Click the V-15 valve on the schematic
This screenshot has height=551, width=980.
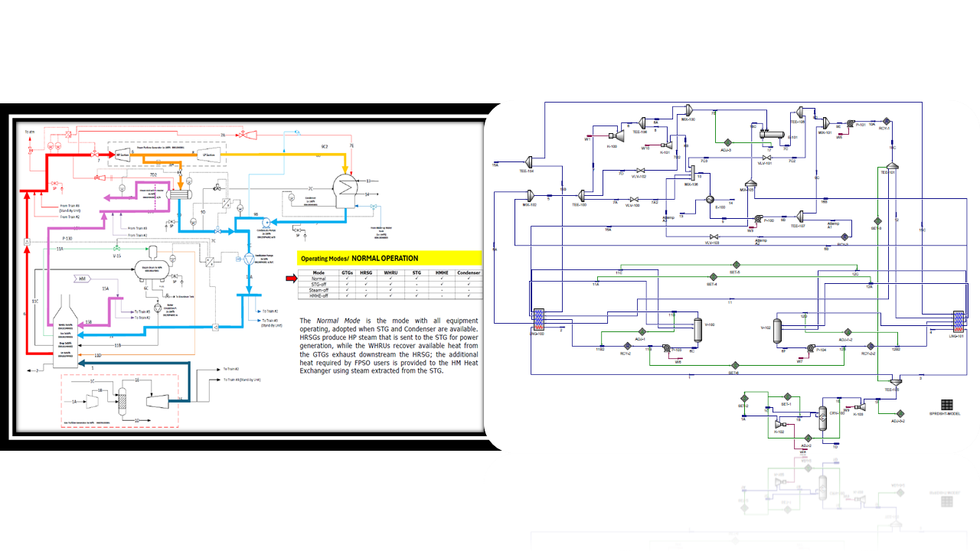[x=116, y=249]
